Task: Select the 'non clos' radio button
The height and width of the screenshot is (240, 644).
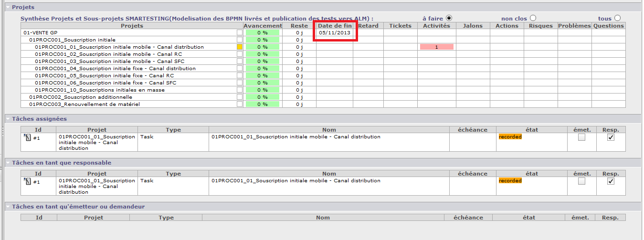Action: click(x=533, y=18)
